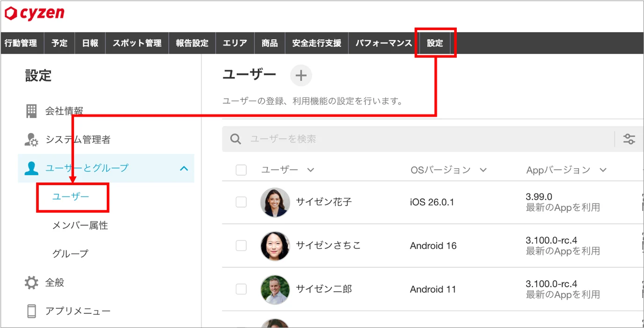Open 予定 tab
The width and height of the screenshot is (644, 328).
pyautogui.click(x=59, y=43)
